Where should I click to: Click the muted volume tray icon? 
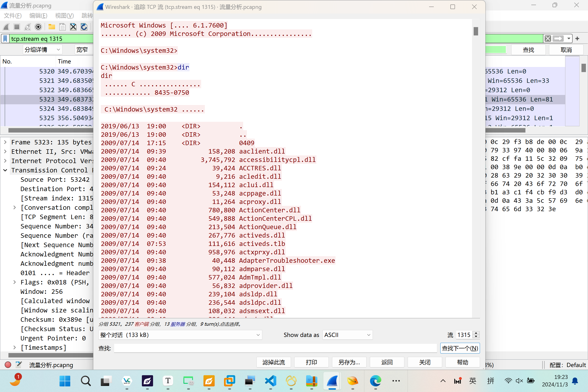(519, 381)
